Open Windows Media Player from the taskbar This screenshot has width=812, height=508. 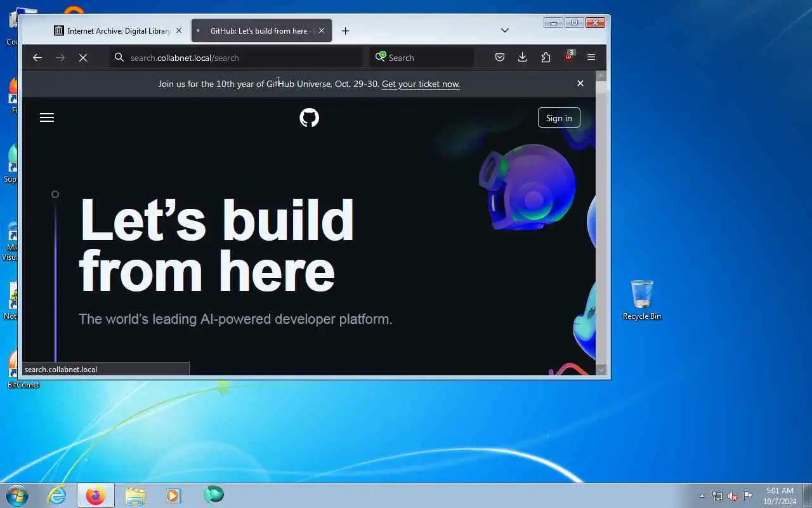pos(174,495)
